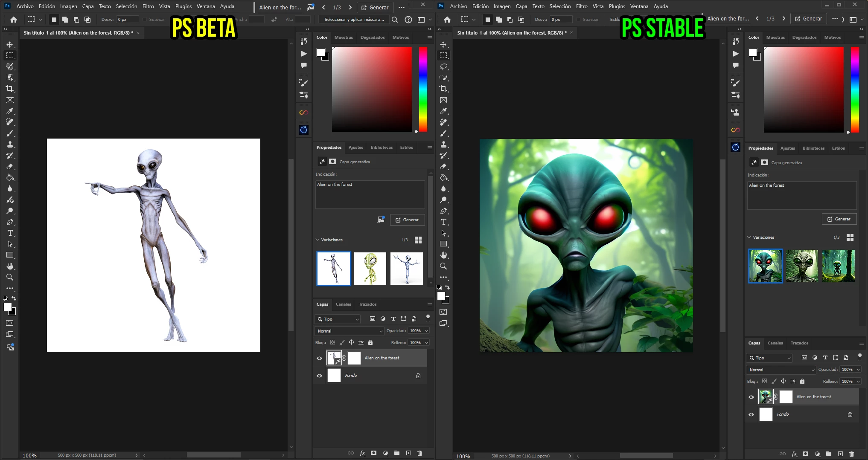Open the Plugins menu in PS Stable
The height and width of the screenshot is (460, 868).
click(x=617, y=6)
